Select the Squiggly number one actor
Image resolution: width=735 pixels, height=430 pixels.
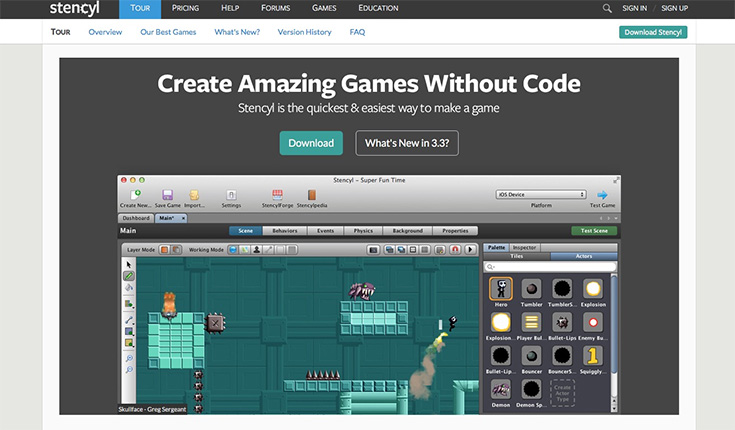(x=593, y=356)
